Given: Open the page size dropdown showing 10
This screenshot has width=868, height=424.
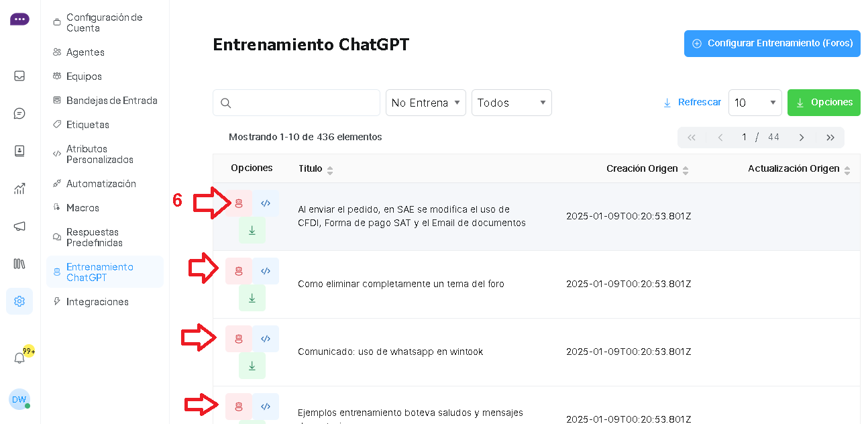Looking at the screenshot, I should tap(755, 103).
